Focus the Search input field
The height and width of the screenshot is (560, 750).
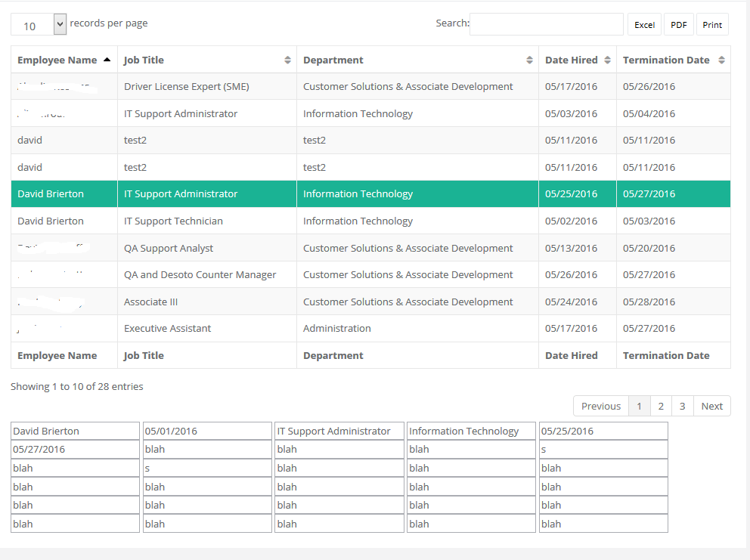point(546,24)
